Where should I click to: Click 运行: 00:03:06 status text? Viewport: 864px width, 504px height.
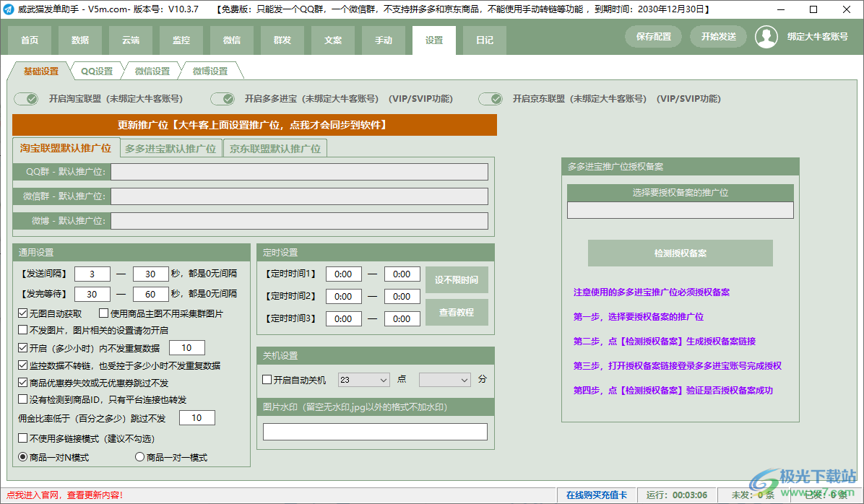tap(677, 495)
